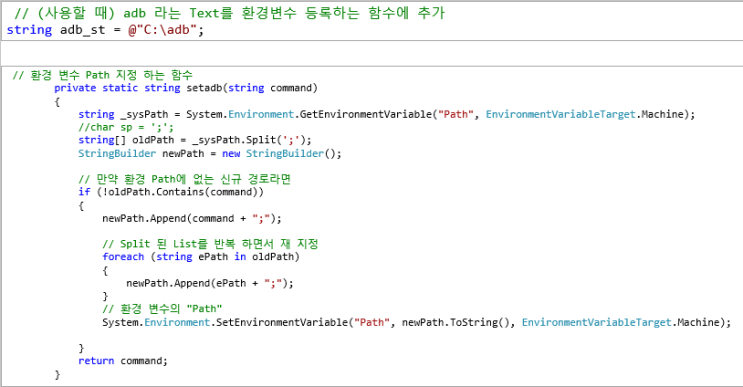Click the comment line about adb Text

coord(229,13)
